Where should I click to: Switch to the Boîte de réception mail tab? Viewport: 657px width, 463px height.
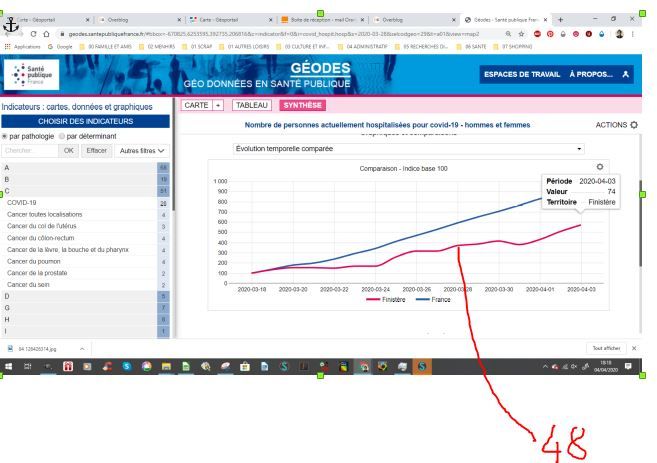click(x=323, y=20)
